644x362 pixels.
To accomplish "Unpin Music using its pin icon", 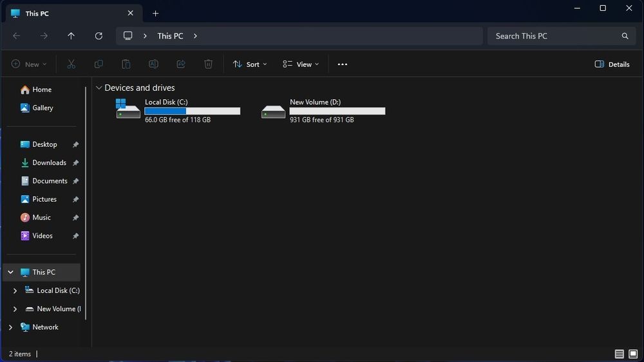I will [x=75, y=218].
